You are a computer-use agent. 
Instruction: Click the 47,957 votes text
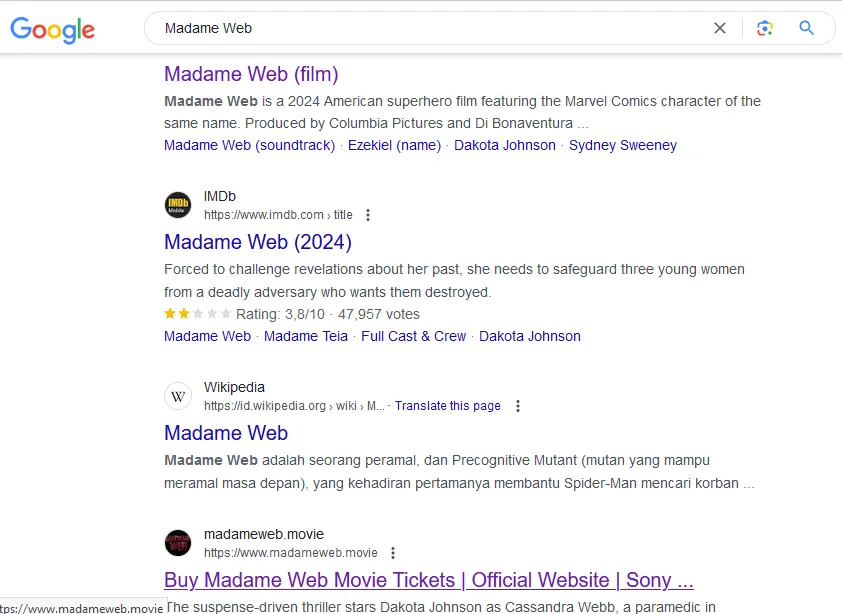pos(379,314)
